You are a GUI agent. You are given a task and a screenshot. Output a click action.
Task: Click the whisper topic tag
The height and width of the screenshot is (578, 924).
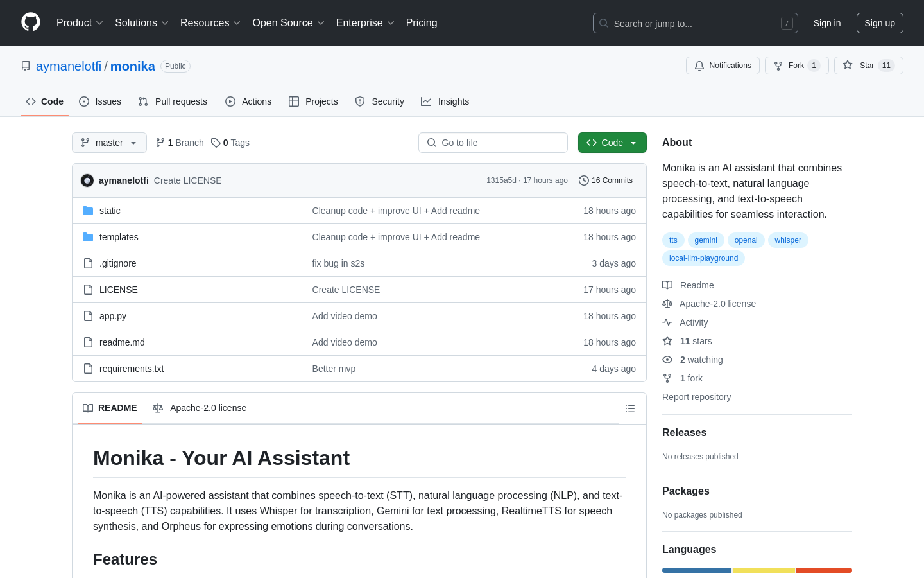(788, 240)
